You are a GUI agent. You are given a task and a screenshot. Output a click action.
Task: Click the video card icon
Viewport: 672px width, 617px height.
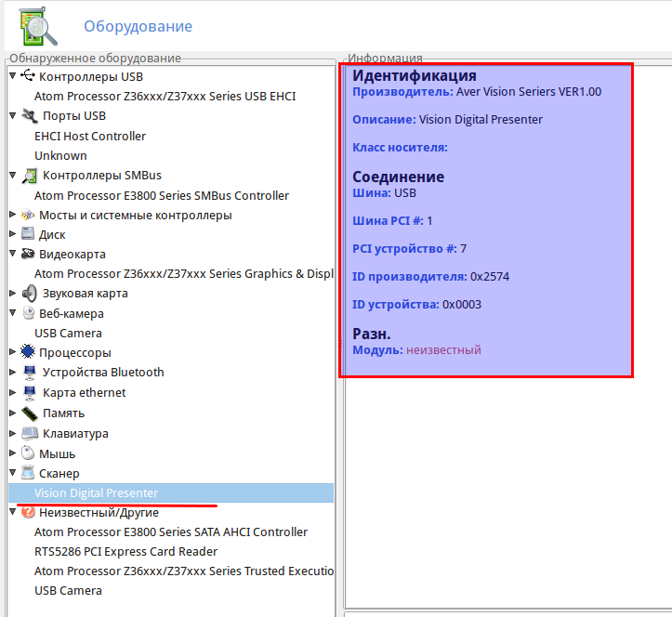tap(28, 254)
